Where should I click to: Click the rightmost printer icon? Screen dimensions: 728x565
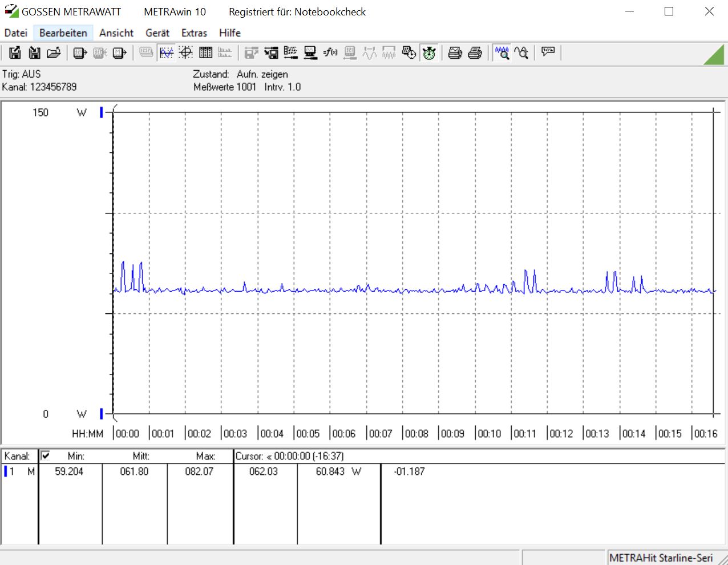pos(475,53)
